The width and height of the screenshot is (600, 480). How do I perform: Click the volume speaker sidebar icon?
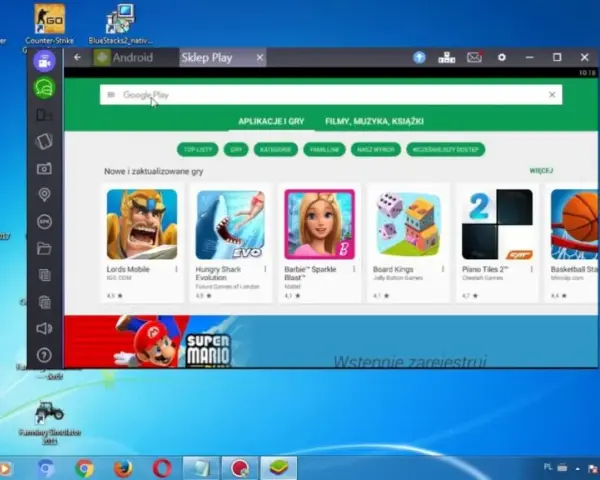click(44, 328)
